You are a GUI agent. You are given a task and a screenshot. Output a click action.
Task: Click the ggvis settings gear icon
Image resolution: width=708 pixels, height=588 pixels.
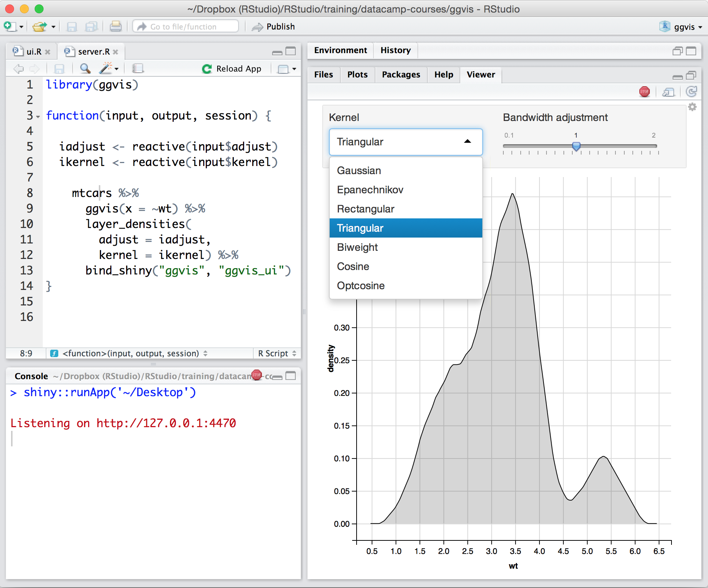coord(693,107)
